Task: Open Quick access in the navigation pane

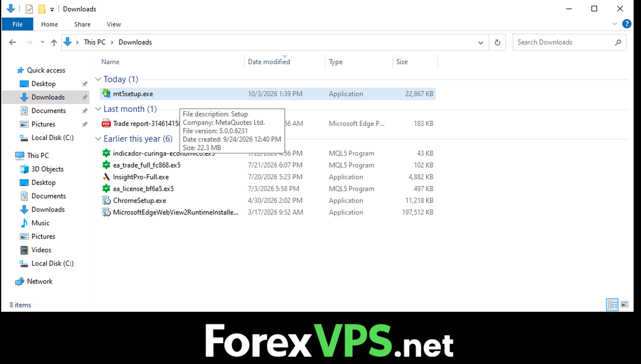Action: 46,70
